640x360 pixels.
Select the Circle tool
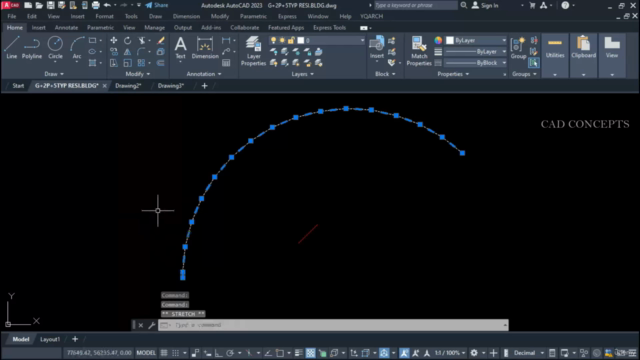point(55,47)
